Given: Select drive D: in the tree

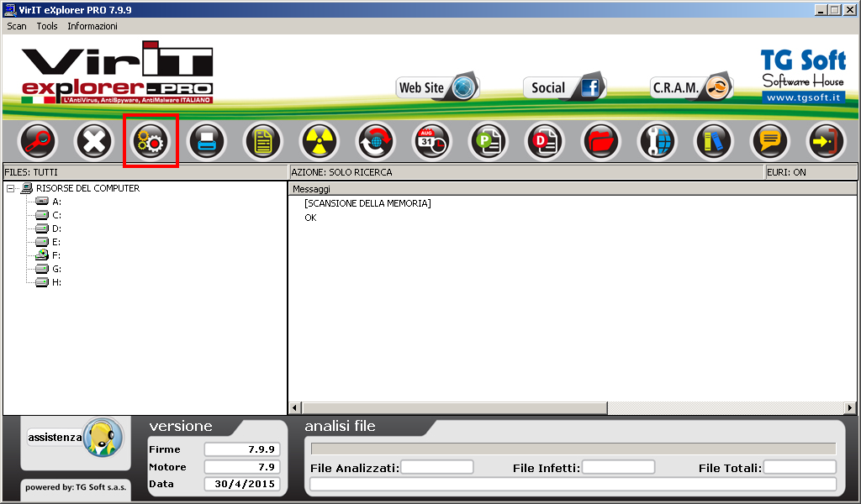Looking at the screenshot, I should pyautogui.click(x=56, y=228).
